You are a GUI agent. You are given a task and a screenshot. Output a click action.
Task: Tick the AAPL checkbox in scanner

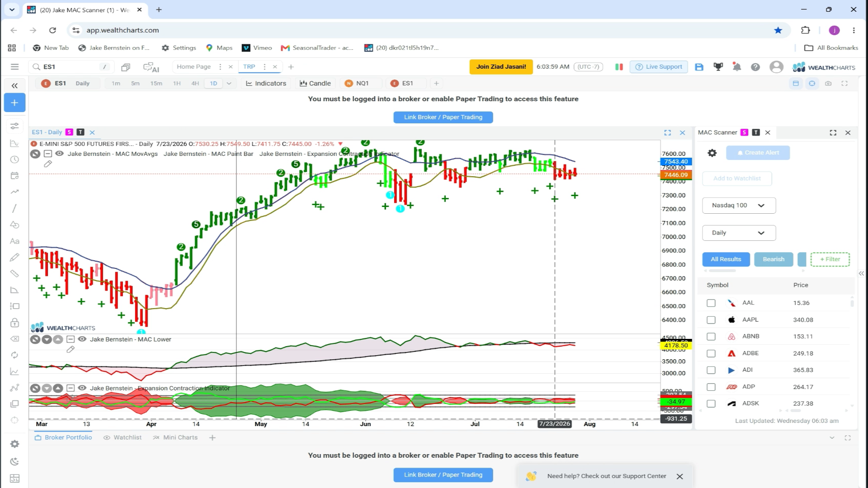click(711, 320)
